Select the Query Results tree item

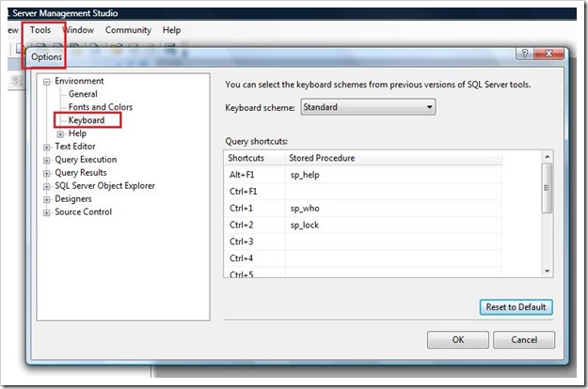(81, 173)
